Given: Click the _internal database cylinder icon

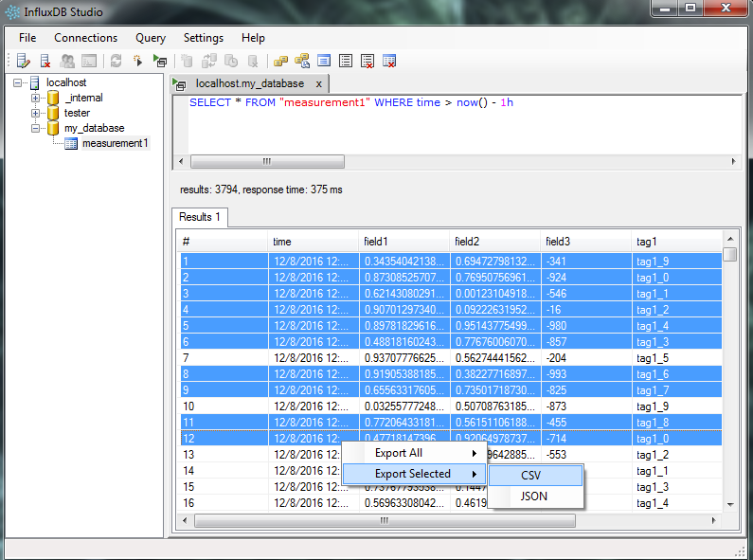Looking at the screenshot, I should [x=53, y=98].
